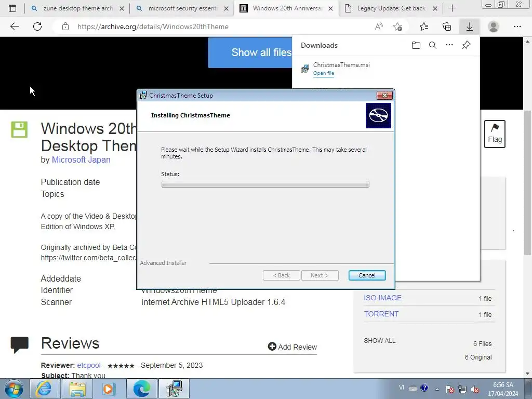This screenshot has height=399, width=532.
Task: Open the Collections icon
Action: pyautogui.click(x=447, y=26)
